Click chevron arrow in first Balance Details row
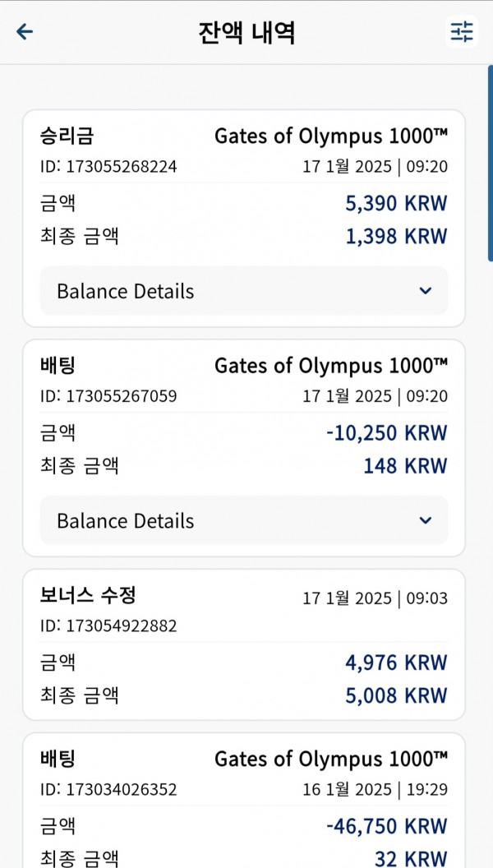 425,291
